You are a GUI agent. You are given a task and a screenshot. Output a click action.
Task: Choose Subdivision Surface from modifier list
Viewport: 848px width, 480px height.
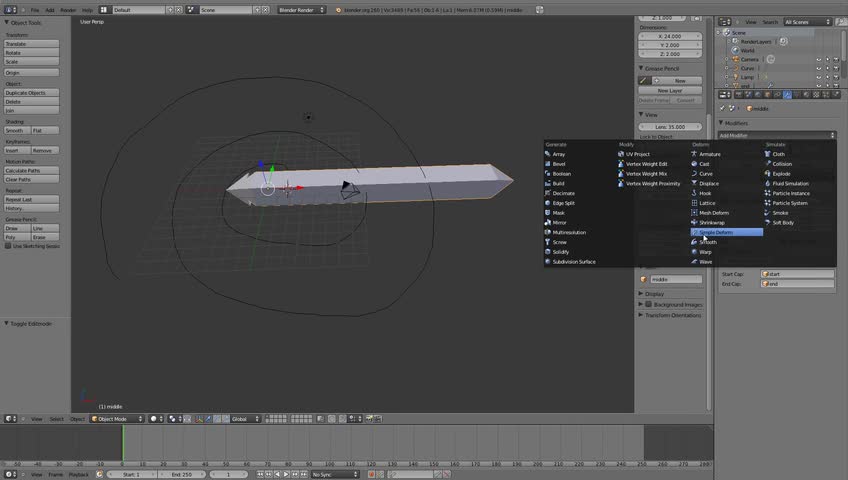point(573,262)
